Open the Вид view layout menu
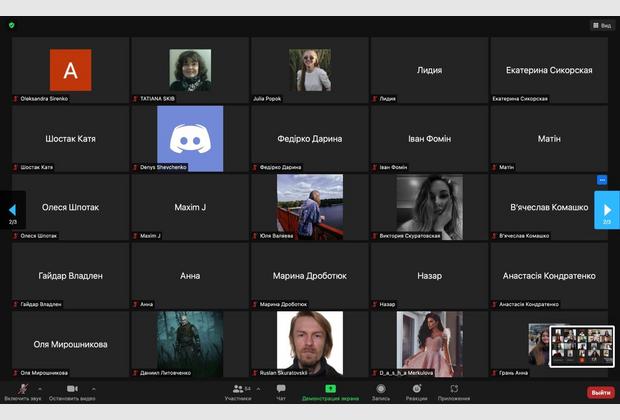 (x=602, y=25)
